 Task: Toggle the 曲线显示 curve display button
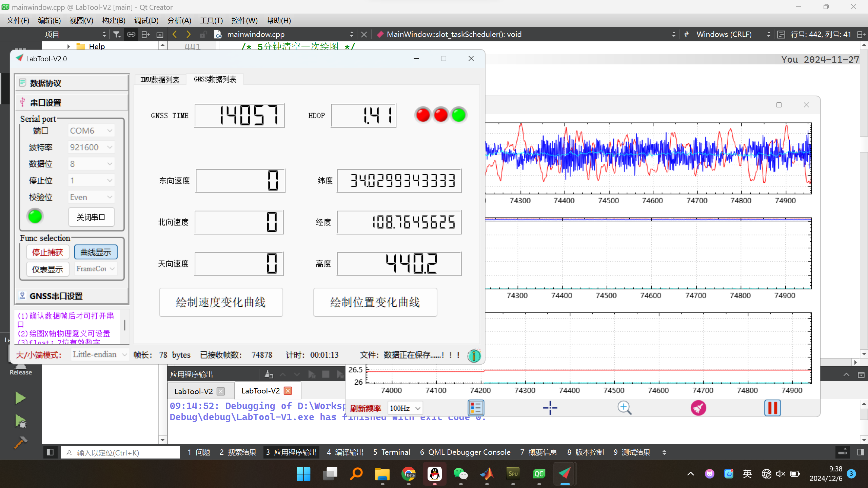point(96,252)
